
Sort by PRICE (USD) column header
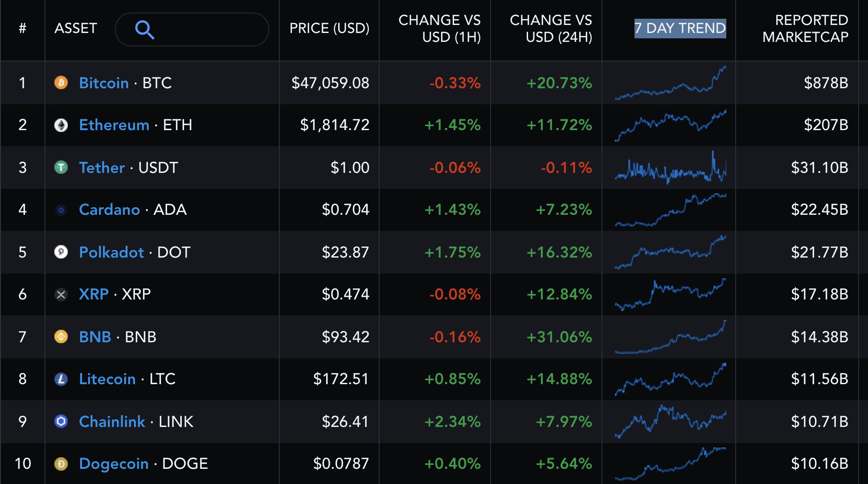(x=329, y=29)
